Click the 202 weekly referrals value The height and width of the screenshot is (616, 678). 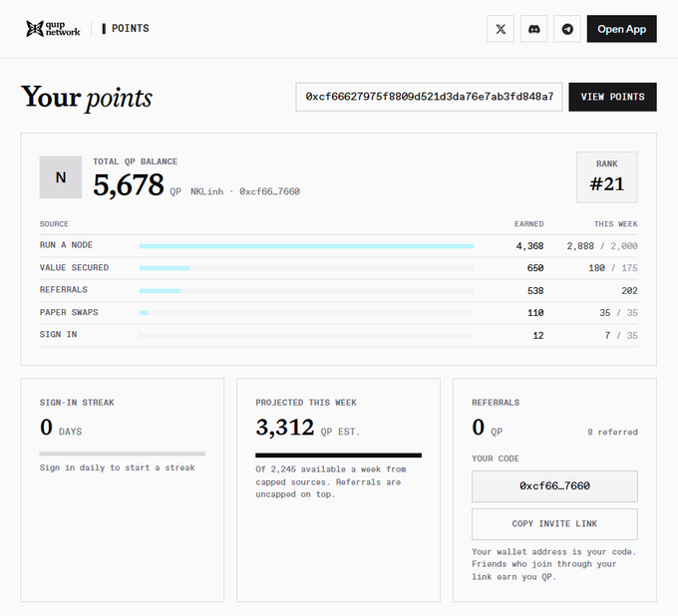click(629, 291)
